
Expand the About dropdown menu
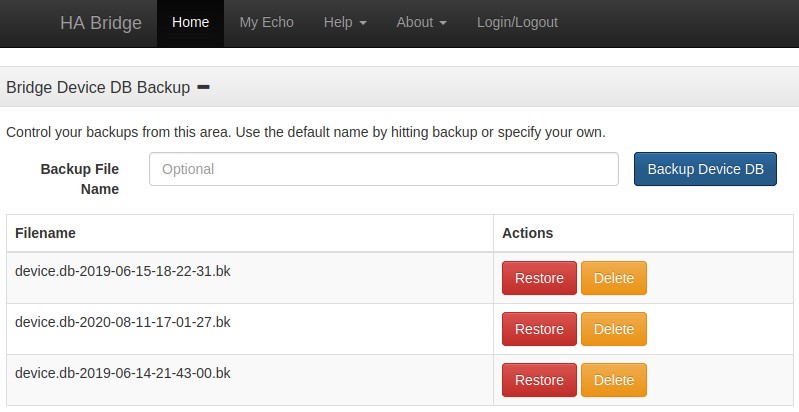[x=421, y=22]
